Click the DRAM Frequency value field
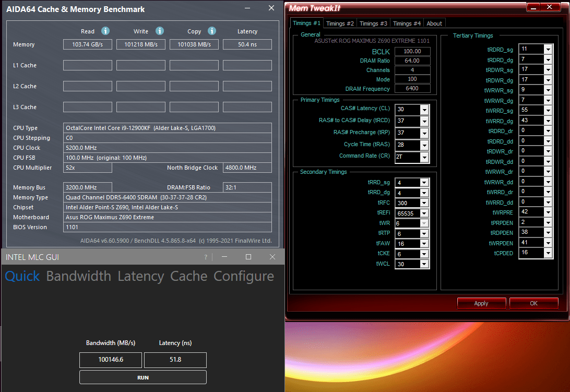The image size is (570, 392). tap(412, 88)
